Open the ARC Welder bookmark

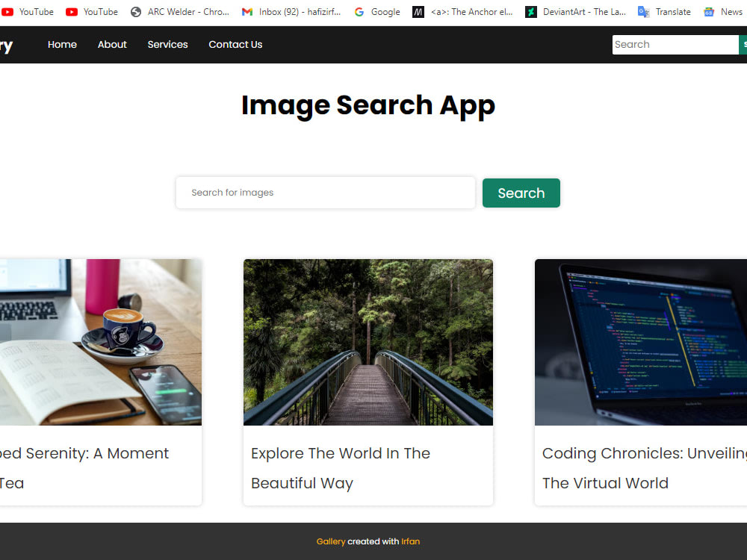coord(180,12)
